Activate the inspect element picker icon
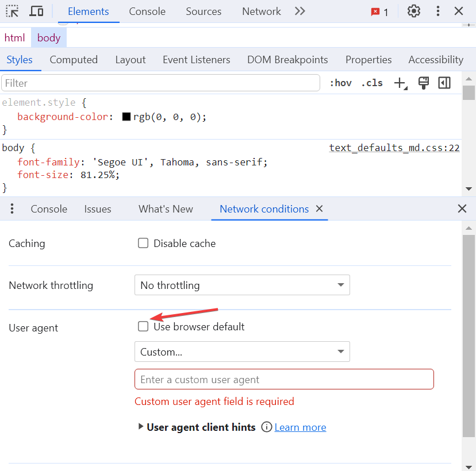Viewport: 476px width, 471px height. 12,11
